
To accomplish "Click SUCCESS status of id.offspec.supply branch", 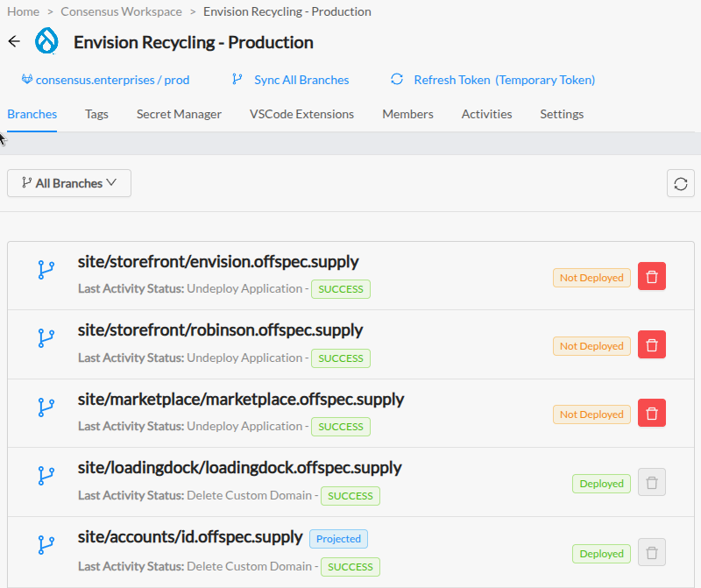I will coord(350,567).
